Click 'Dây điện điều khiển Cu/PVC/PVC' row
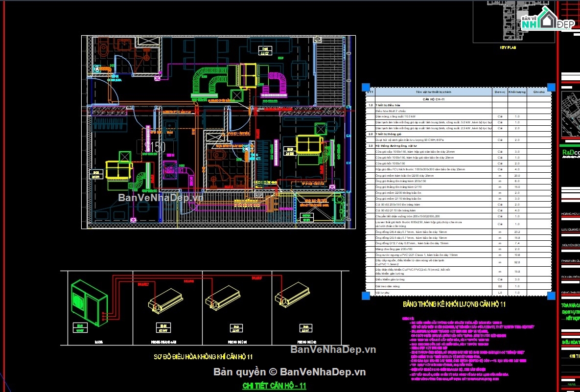Image resolution: width=580 pixels, height=392 pixels. 459,272
